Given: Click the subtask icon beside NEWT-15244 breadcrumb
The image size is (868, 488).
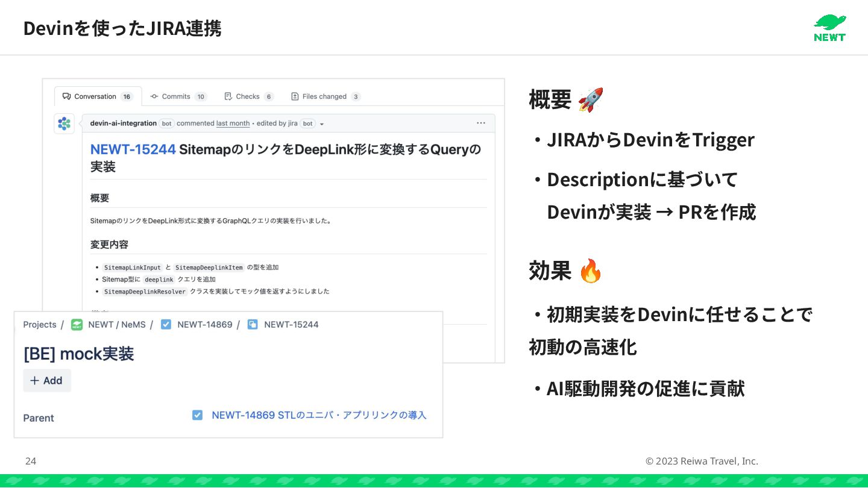Looking at the screenshot, I should (253, 324).
